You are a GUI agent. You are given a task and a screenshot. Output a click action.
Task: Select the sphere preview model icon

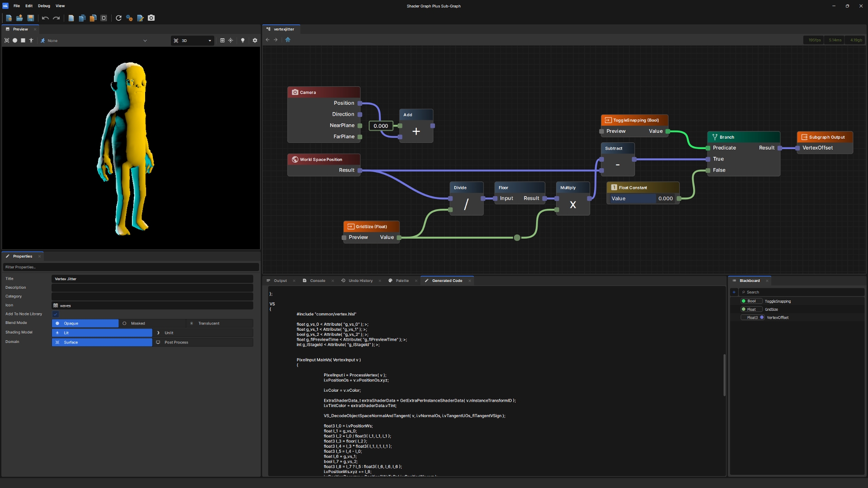click(15, 41)
